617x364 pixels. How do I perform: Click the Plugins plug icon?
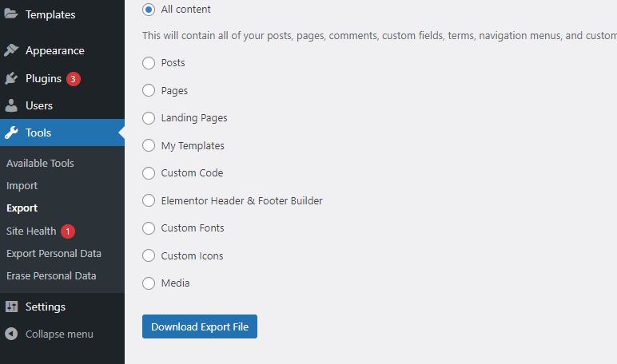pyautogui.click(x=11, y=78)
